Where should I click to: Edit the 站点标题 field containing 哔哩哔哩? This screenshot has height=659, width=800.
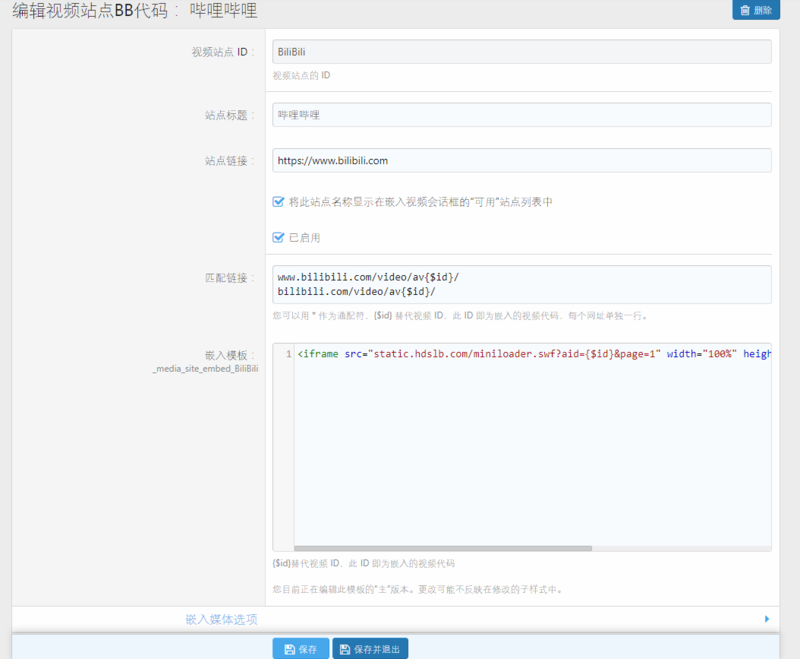point(521,115)
